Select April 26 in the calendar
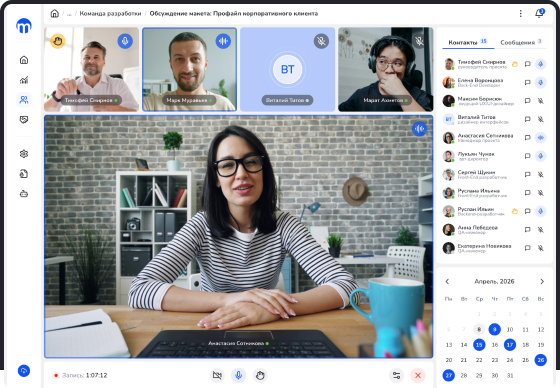 [541, 360]
